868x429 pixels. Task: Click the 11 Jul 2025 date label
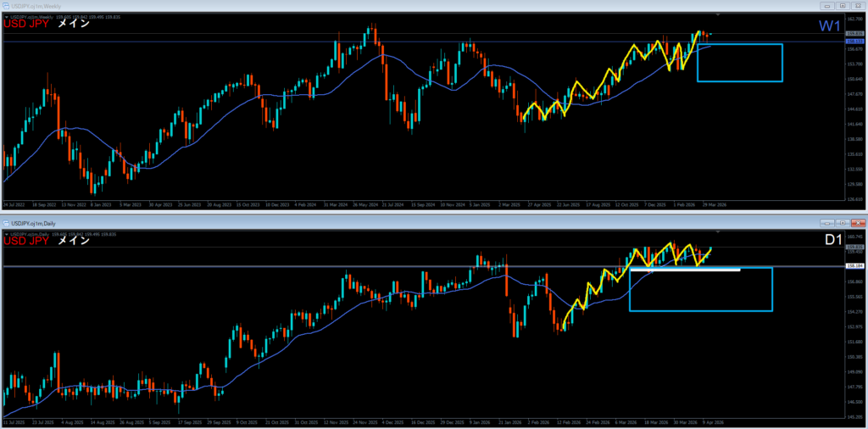tap(14, 422)
